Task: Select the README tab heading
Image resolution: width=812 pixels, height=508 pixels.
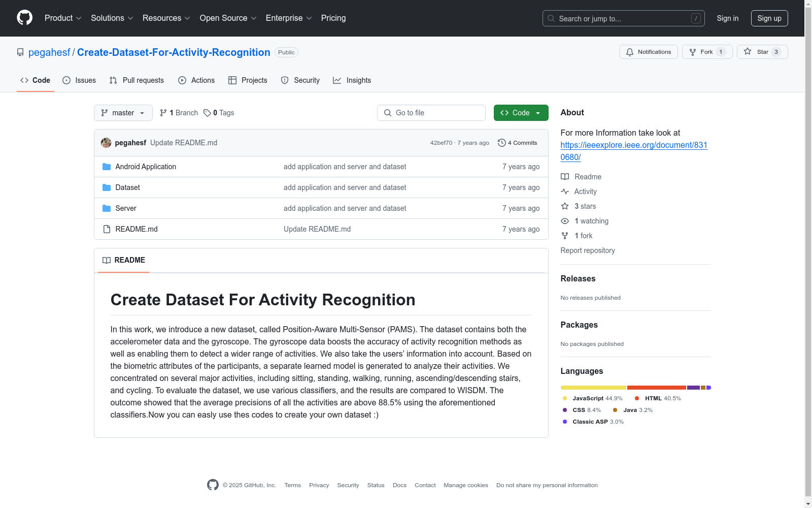Action: click(124, 260)
